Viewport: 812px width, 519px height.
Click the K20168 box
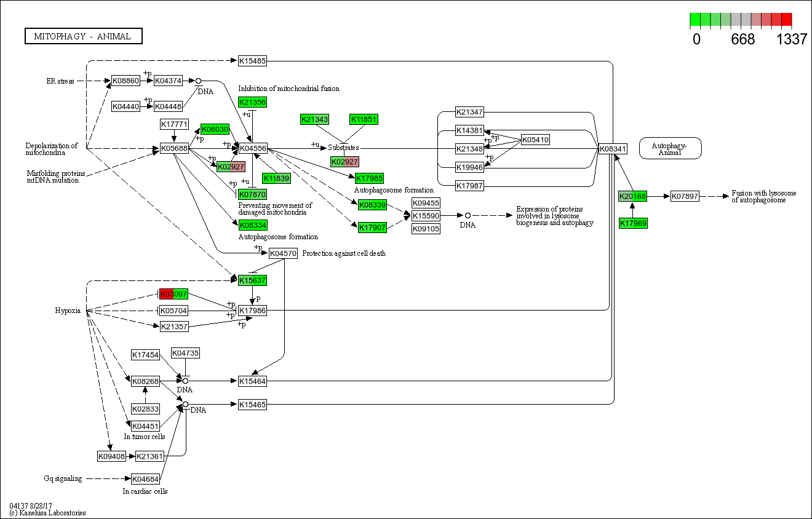(632, 196)
